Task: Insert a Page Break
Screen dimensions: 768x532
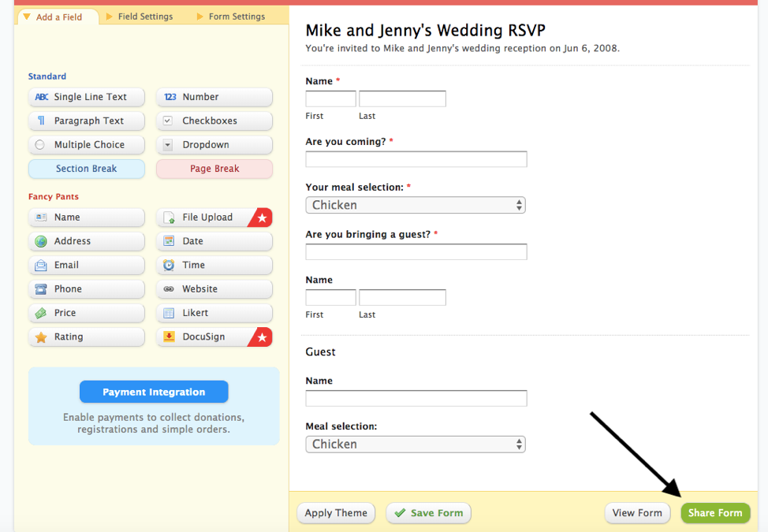Action: tap(214, 169)
